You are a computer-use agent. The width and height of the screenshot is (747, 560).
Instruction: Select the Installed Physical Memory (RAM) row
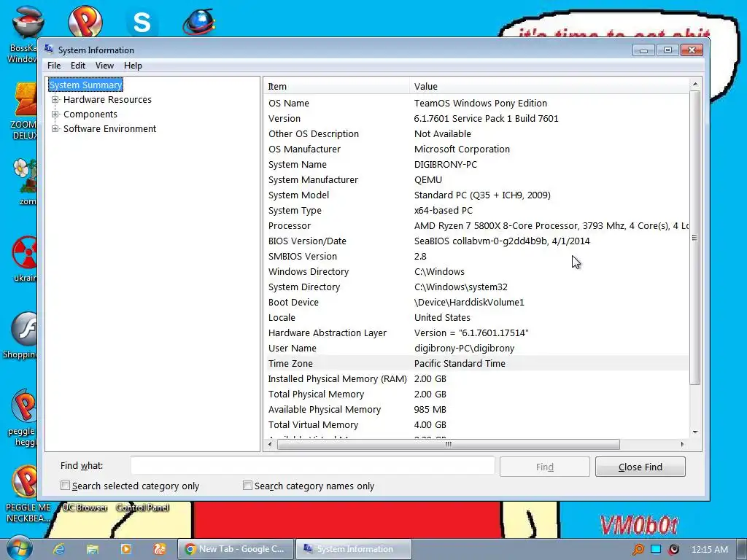(476, 378)
